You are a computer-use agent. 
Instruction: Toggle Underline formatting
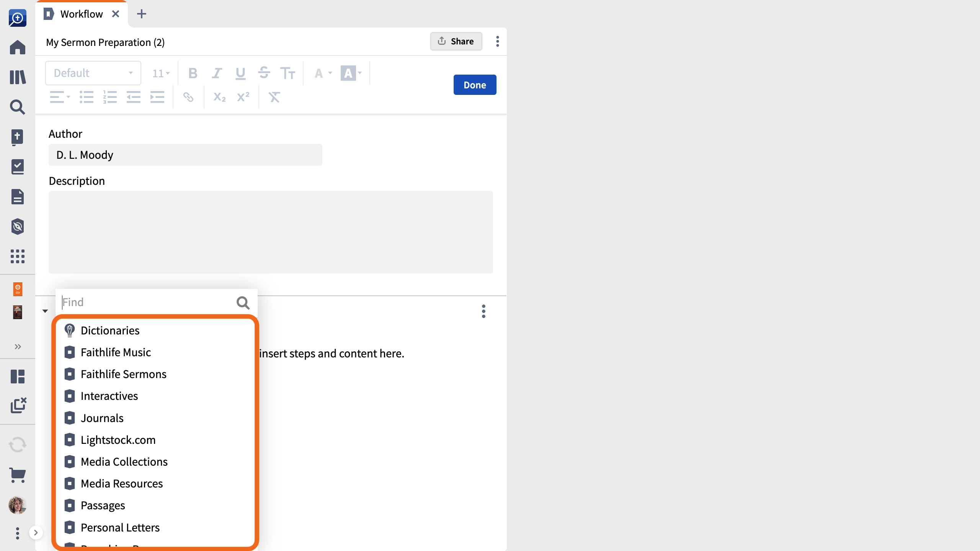coord(240,73)
